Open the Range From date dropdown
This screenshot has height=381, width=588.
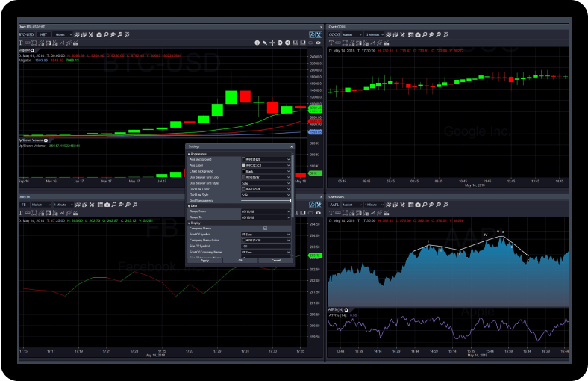[266, 211]
